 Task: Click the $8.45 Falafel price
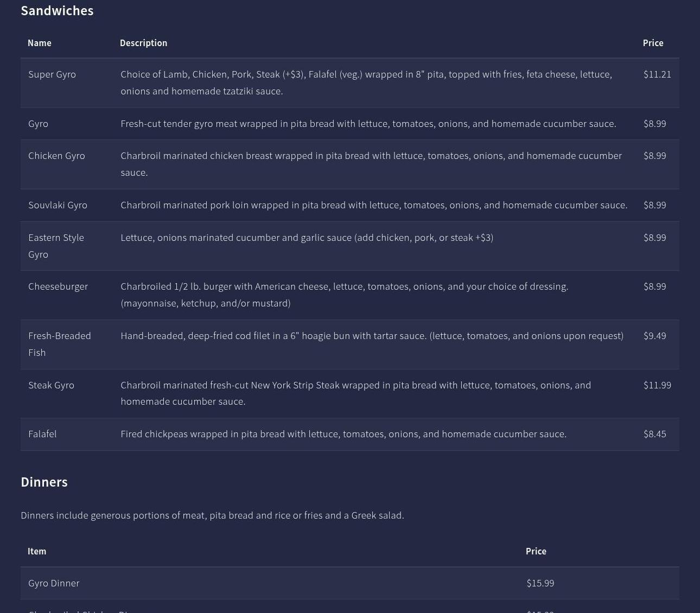[654, 434]
